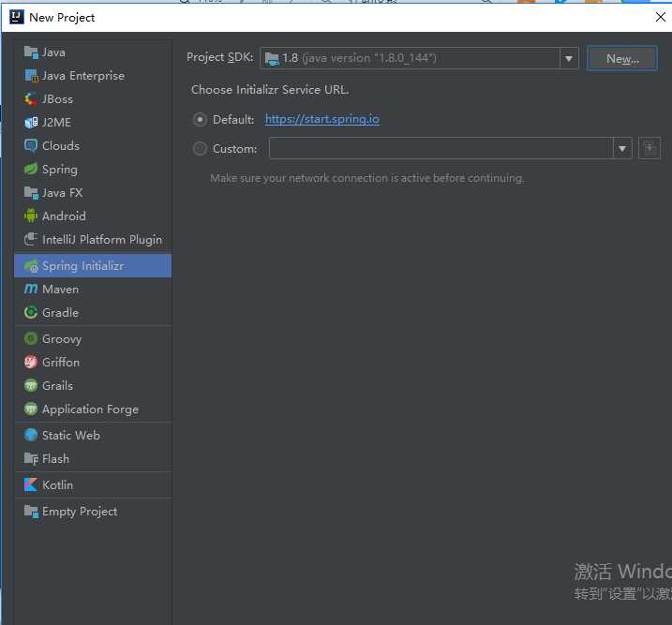
Task: Select Static Web project type
Action: point(93,435)
